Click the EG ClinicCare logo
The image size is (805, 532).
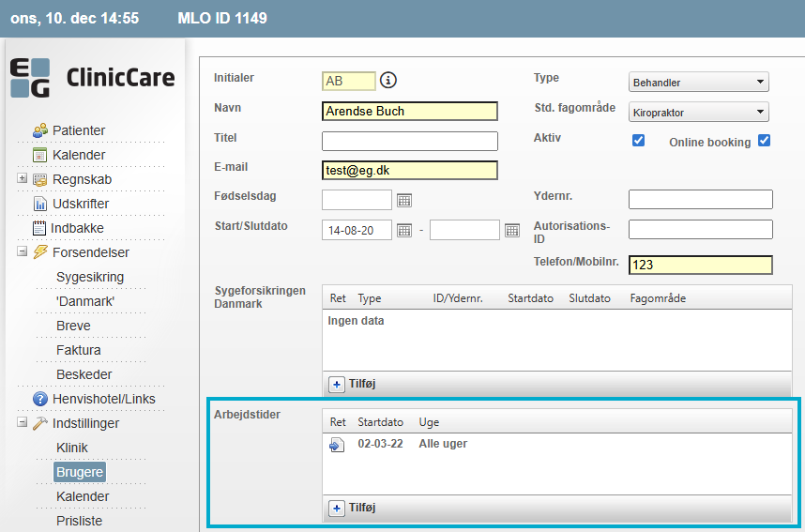[x=92, y=78]
